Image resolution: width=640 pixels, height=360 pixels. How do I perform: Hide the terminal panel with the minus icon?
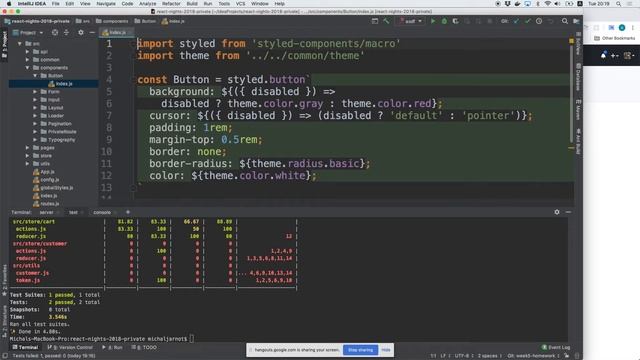click(568, 212)
